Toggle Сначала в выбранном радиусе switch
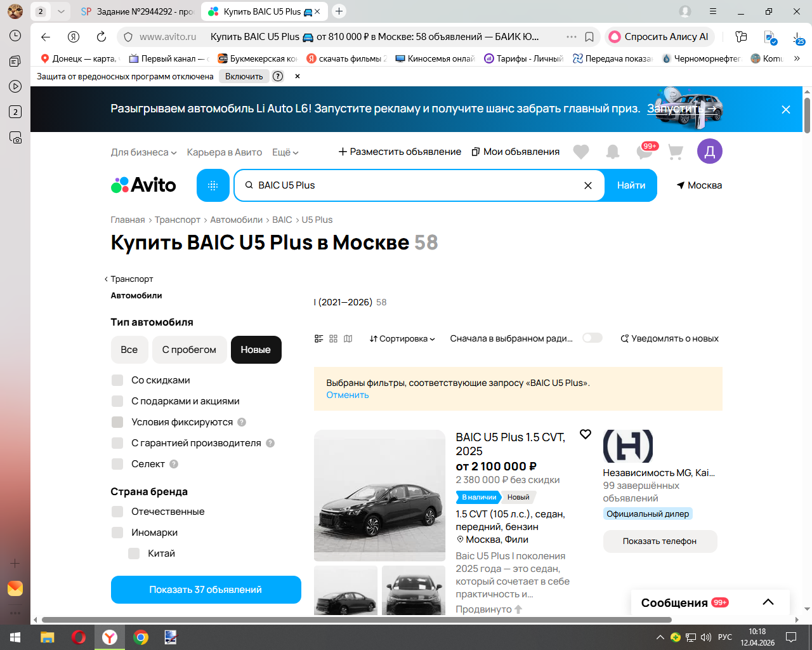This screenshot has height=650, width=812. click(x=593, y=338)
